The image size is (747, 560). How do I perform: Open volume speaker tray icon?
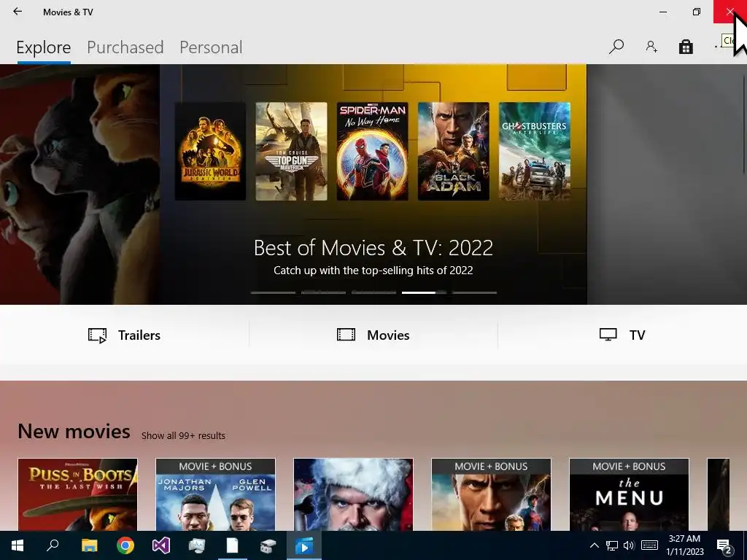point(629,545)
